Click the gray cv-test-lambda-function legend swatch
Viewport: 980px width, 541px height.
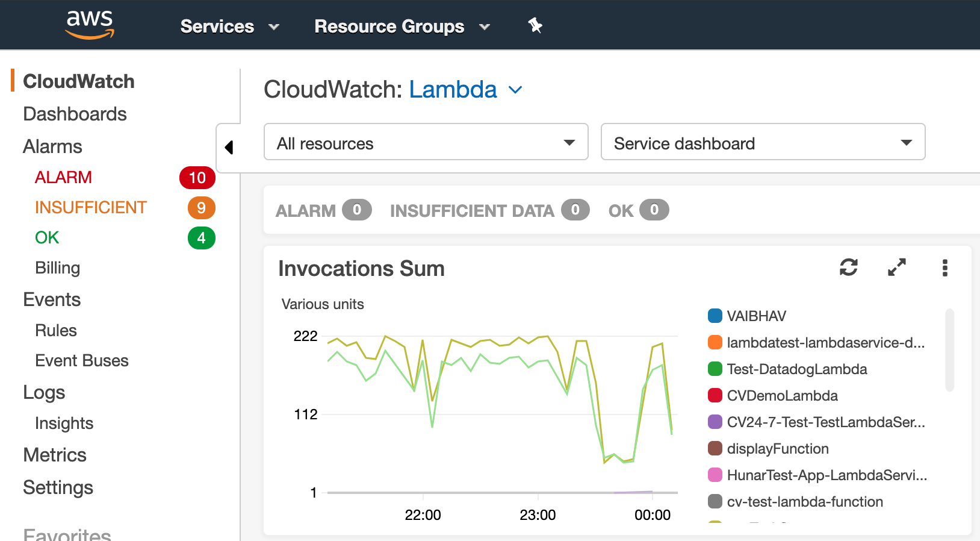[715, 501]
